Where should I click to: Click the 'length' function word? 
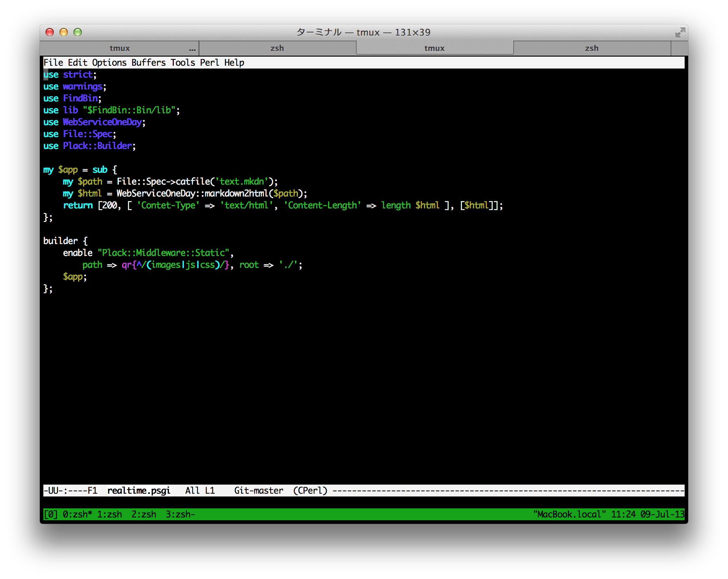click(396, 205)
